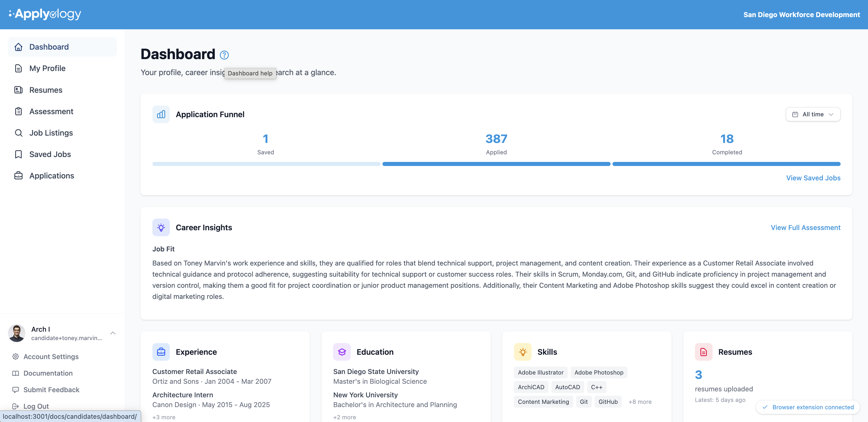This screenshot has width=868, height=422.
Task: Click the Job Listings magnifier icon
Action: coord(18,133)
